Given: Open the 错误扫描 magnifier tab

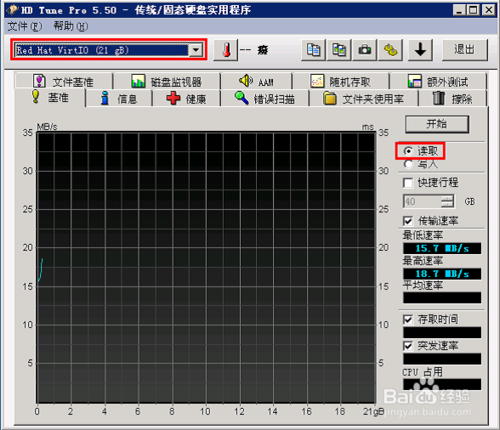Looking at the screenshot, I should (265, 99).
